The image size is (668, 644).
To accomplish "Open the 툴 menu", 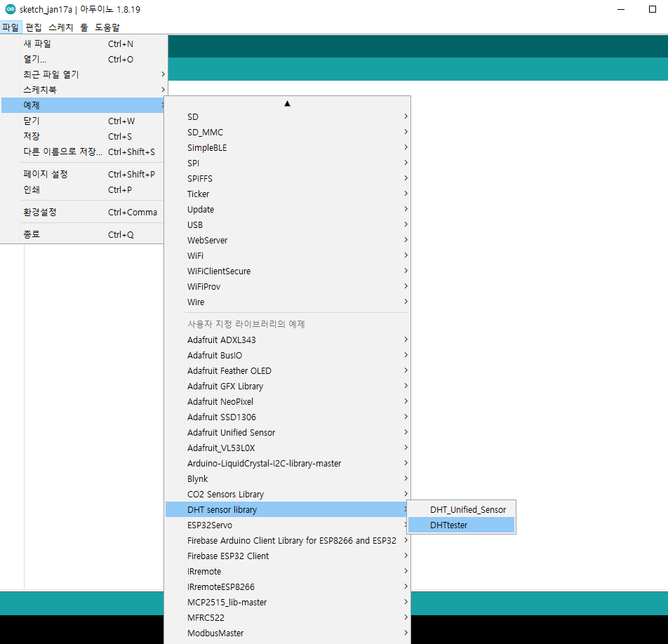I will coord(84,27).
